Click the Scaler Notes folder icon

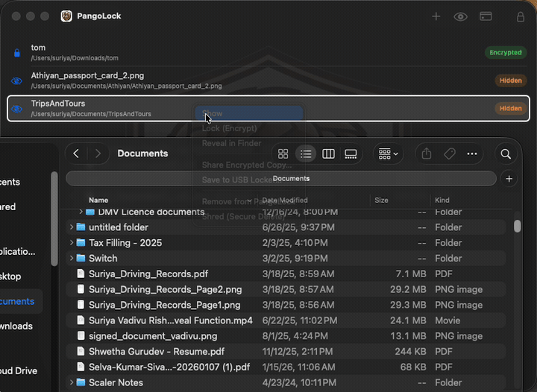tap(81, 382)
